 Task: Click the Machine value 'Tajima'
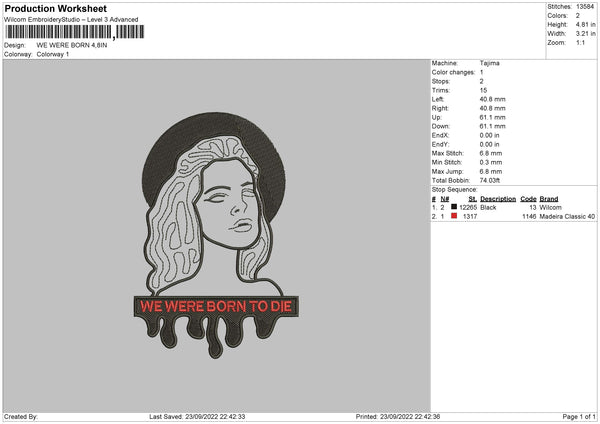489,63
